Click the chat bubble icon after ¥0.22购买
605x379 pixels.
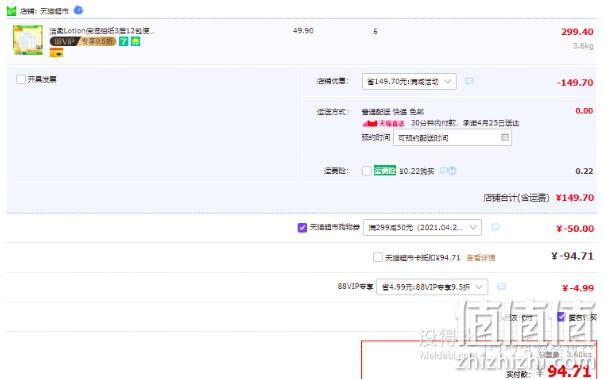click(x=444, y=170)
